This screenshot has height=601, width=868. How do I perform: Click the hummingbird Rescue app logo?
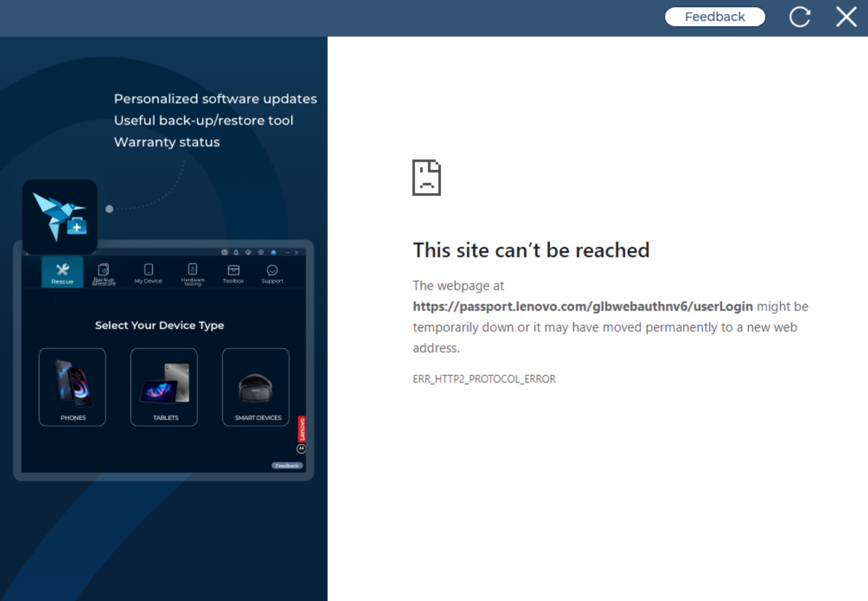(60, 217)
